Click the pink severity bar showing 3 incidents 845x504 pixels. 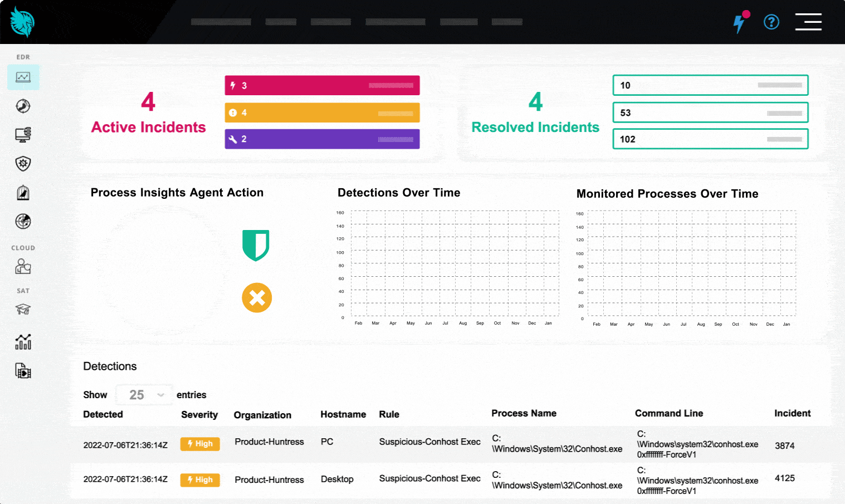[322, 85]
